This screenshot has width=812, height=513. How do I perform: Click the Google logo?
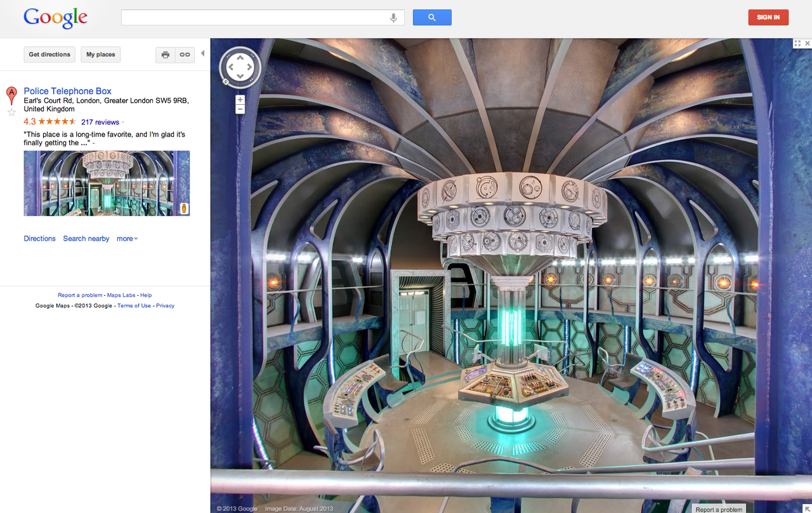(55, 18)
